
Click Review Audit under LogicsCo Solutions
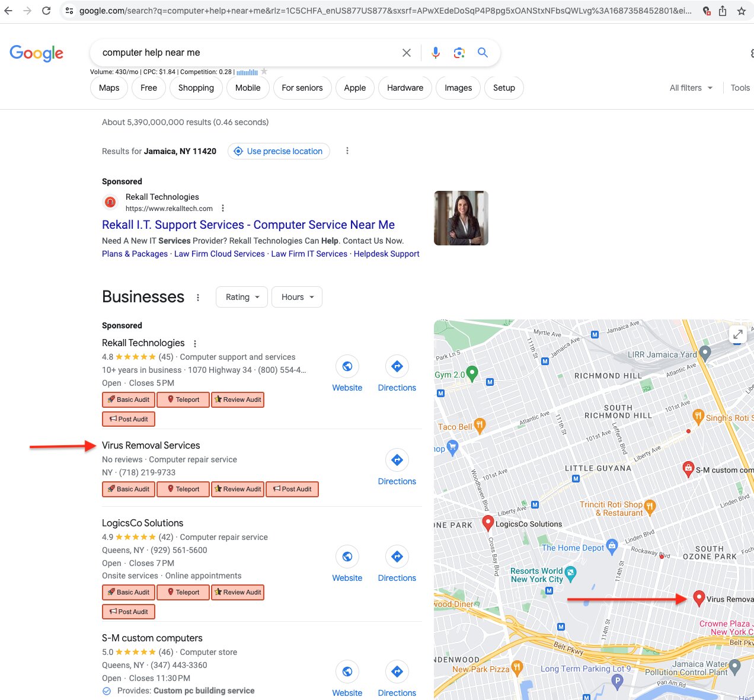point(238,592)
